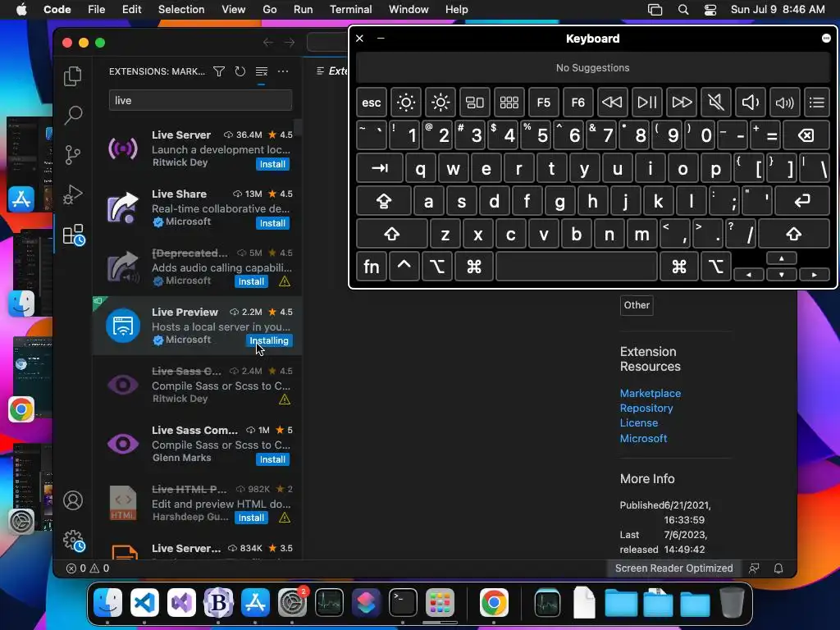Tap the return key on Keyboard

point(802,201)
